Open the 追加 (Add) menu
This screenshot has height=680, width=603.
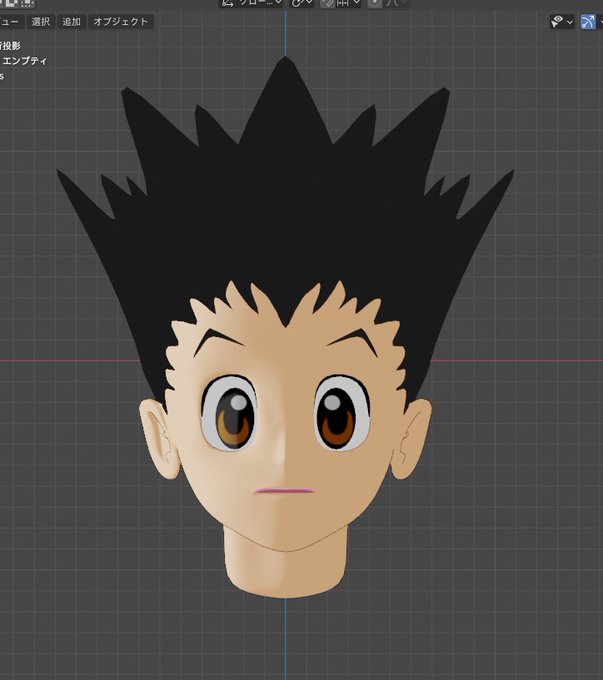72,22
